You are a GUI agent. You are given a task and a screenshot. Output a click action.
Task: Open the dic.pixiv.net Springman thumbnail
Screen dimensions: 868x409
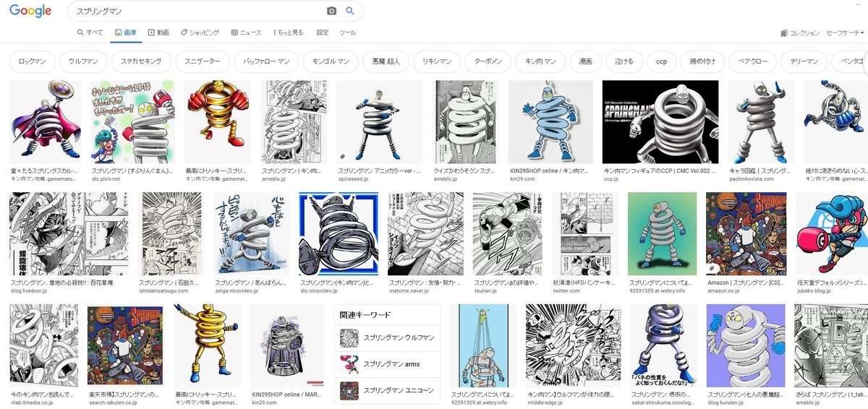(x=132, y=122)
